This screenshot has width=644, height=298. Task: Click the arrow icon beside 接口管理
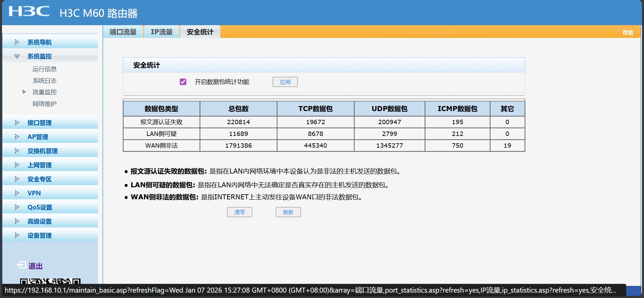point(17,122)
